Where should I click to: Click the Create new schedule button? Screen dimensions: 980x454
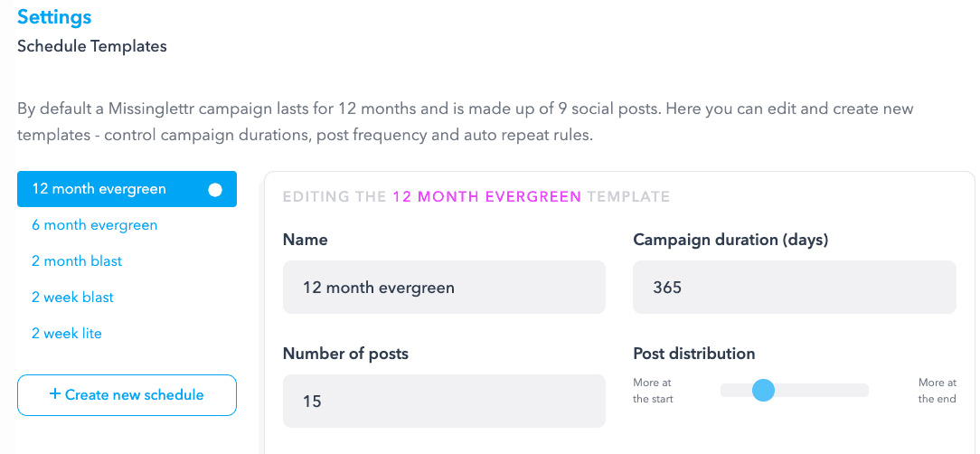[127, 395]
